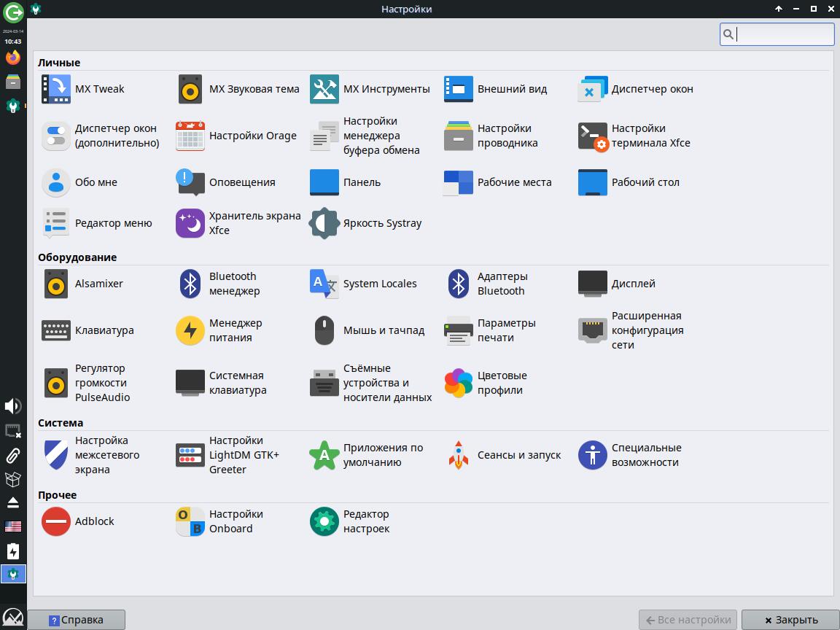Open Настройки терминала Xfce
The width and height of the screenshot is (840, 630).
[634, 136]
